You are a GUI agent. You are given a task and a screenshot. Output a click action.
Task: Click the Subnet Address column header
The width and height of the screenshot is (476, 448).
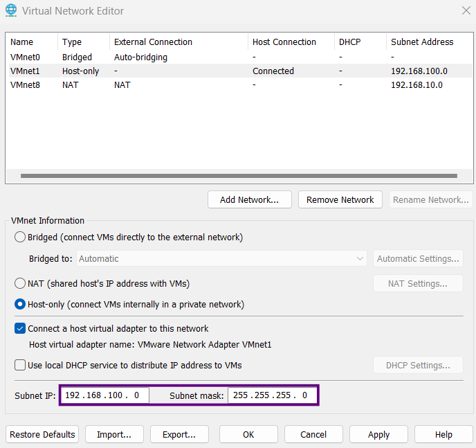point(422,42)
